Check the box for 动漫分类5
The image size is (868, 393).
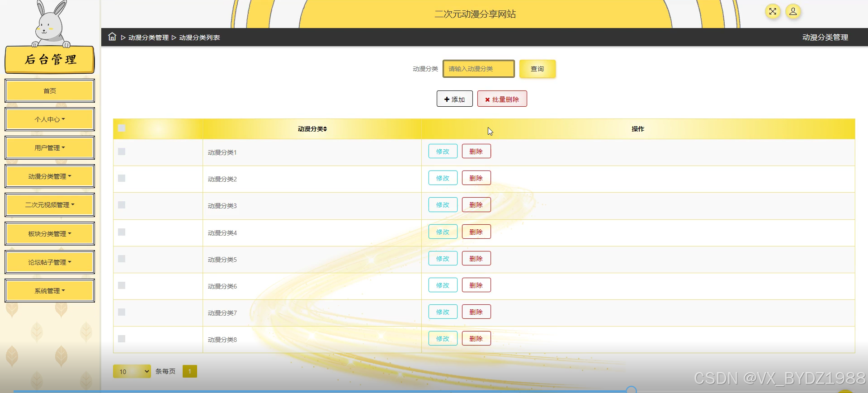(122, 259)
